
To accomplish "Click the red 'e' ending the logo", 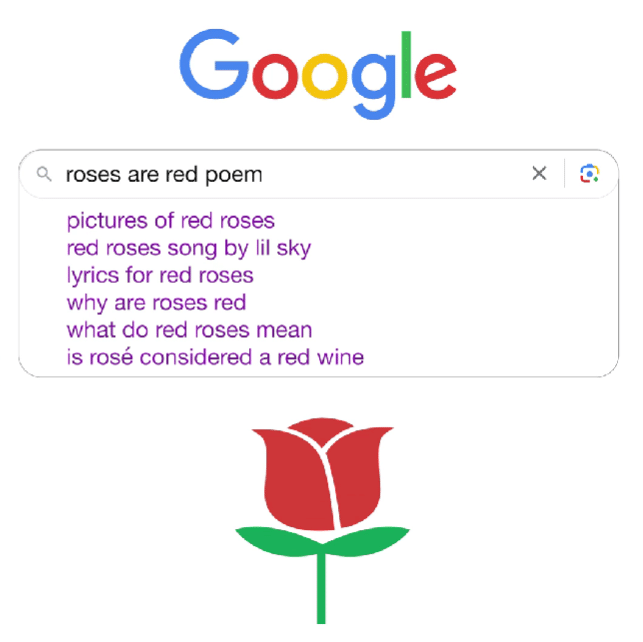I will (x=435, y=76).
